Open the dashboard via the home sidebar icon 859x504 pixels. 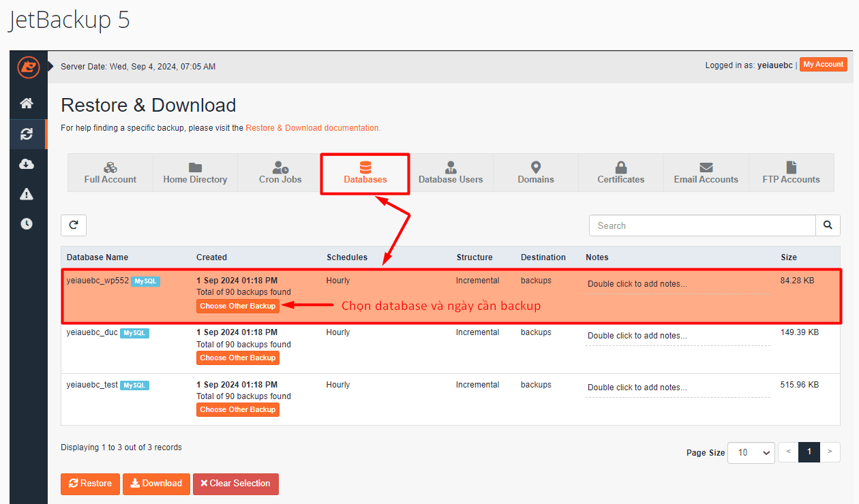27,102
